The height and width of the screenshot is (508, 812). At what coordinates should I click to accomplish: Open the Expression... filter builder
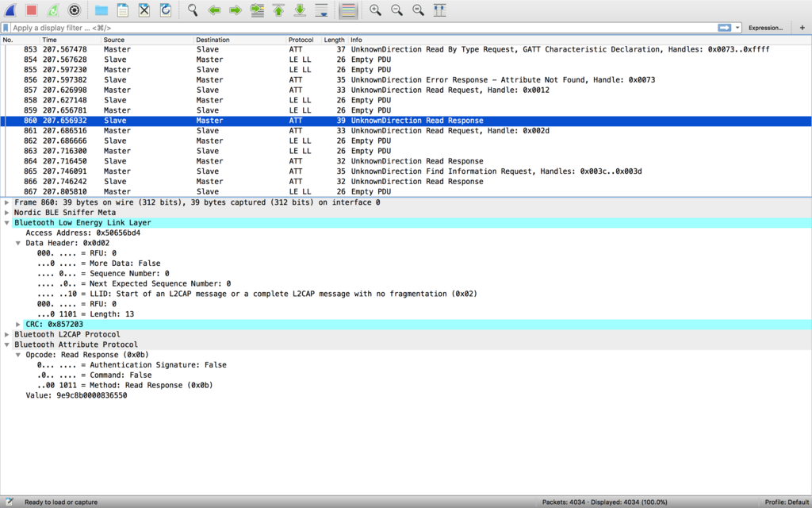click(x=765, y=28)
